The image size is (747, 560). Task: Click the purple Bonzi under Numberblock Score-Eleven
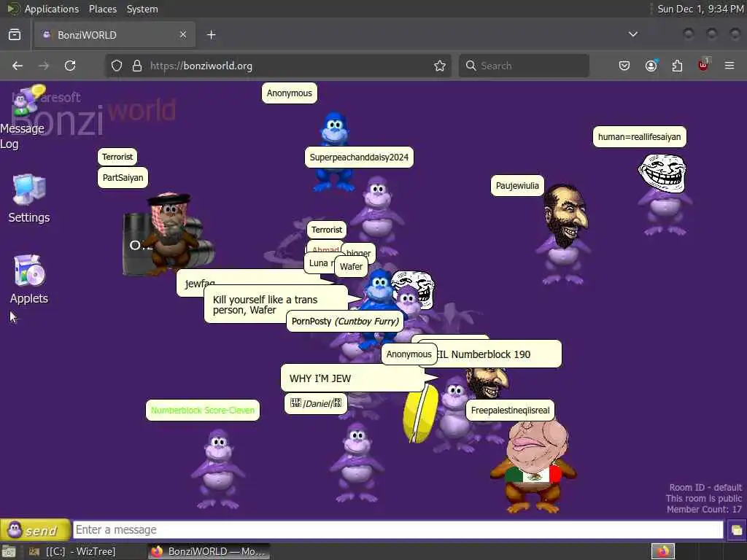click(x=218, y=468)
